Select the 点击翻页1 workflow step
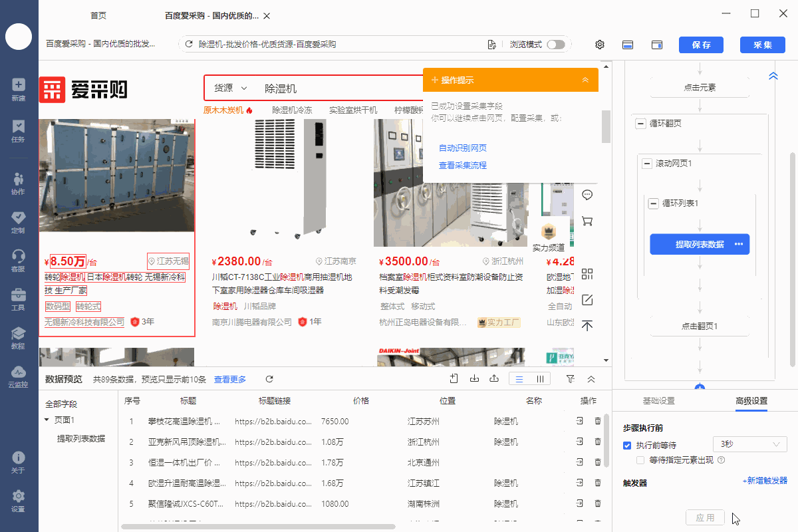 click(700, 327)
